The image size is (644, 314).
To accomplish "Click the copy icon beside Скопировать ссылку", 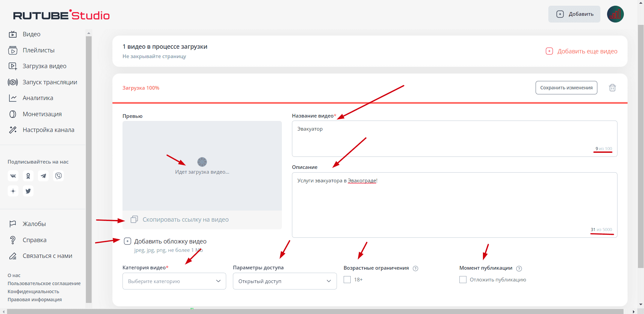I will (x=134, y=220).
